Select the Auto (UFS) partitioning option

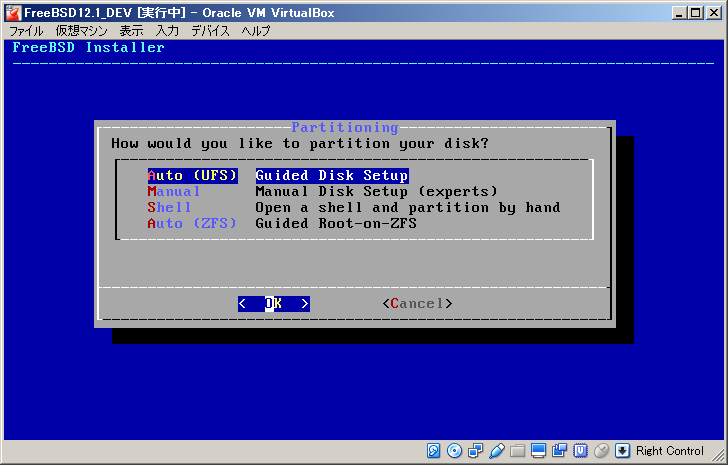click(193, 175)
